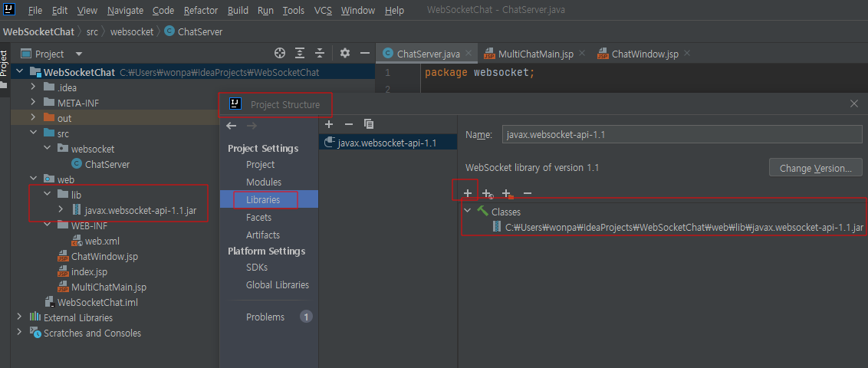Click the exclude plus-folder icon
The image size is (868, 368).
tap(507, 193)
